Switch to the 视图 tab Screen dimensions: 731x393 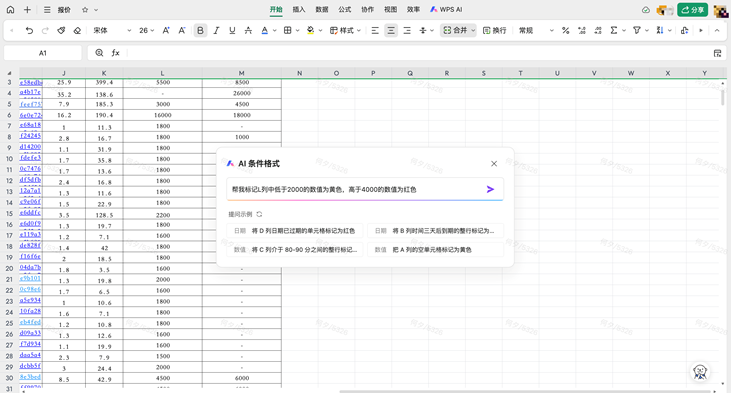coord(390,9)
